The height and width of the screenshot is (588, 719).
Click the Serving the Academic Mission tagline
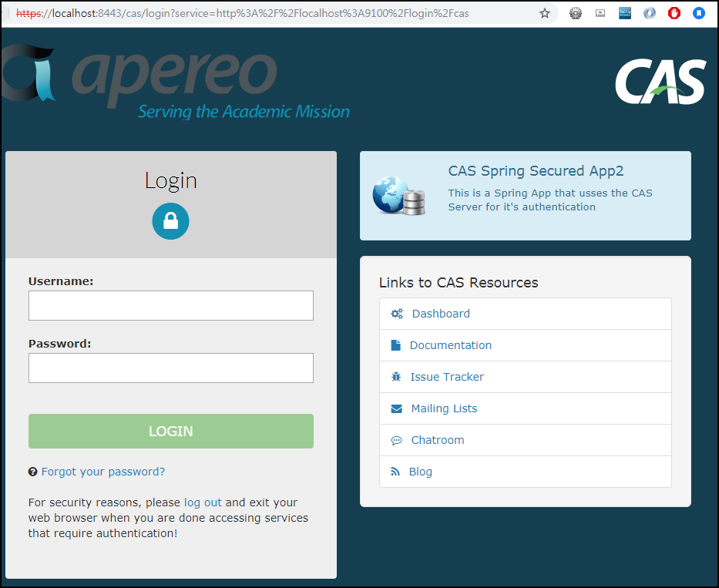[244, 112]
